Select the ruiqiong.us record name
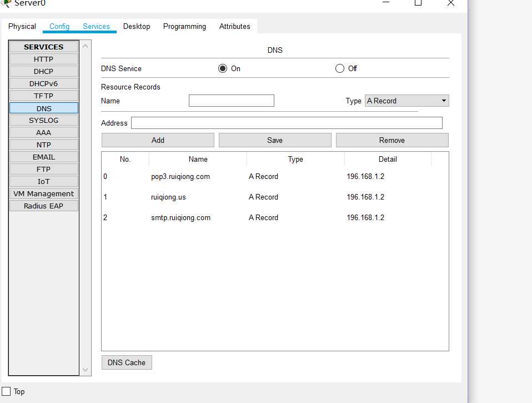The image size is (532, 403). (x=168, y=197)
